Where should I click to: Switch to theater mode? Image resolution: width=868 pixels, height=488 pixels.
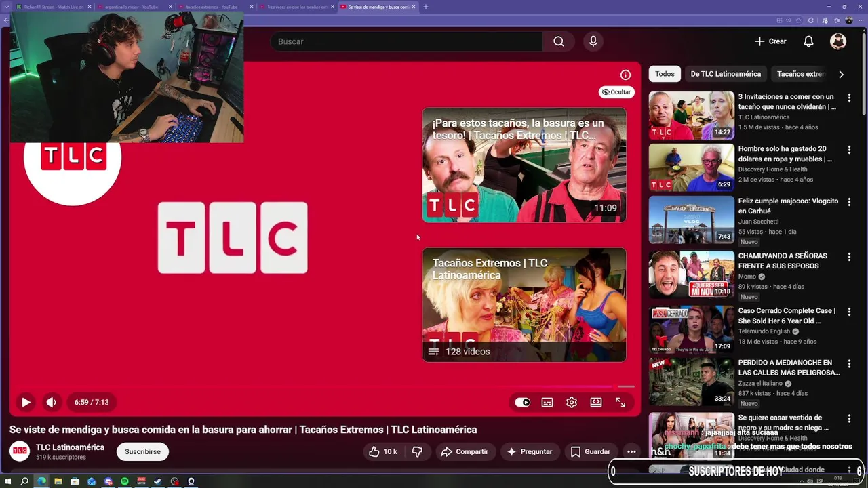click(x=596, y=402)
